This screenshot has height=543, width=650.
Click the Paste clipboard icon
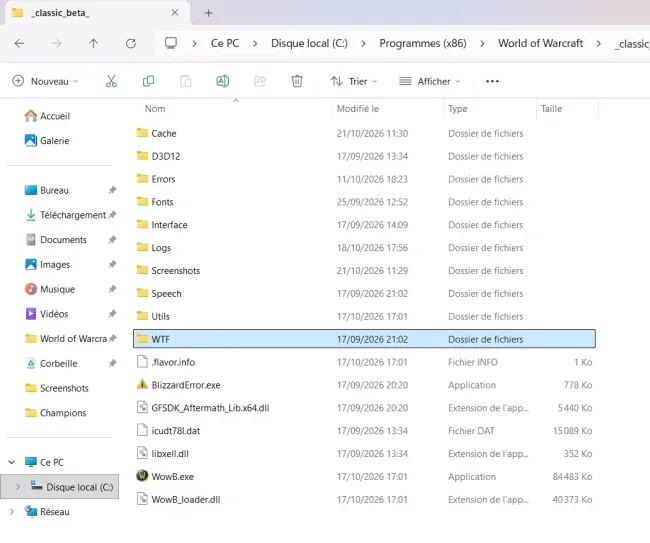tap(185, 81)
